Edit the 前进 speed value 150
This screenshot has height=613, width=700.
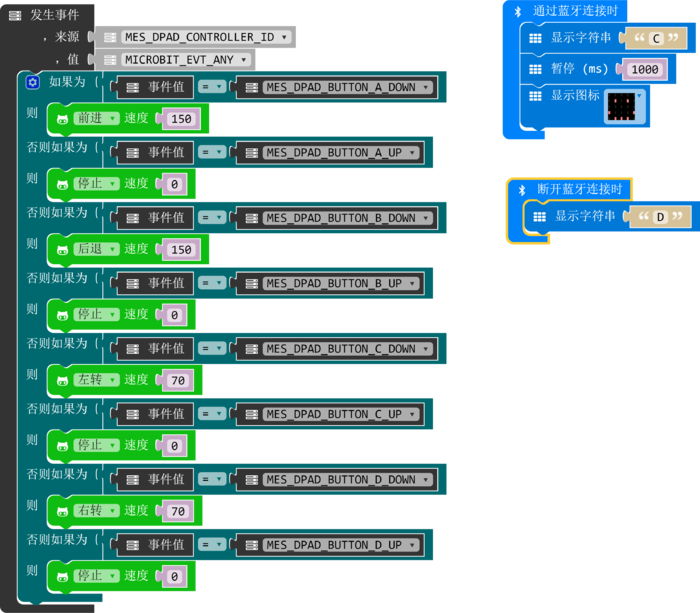(181, 119)
